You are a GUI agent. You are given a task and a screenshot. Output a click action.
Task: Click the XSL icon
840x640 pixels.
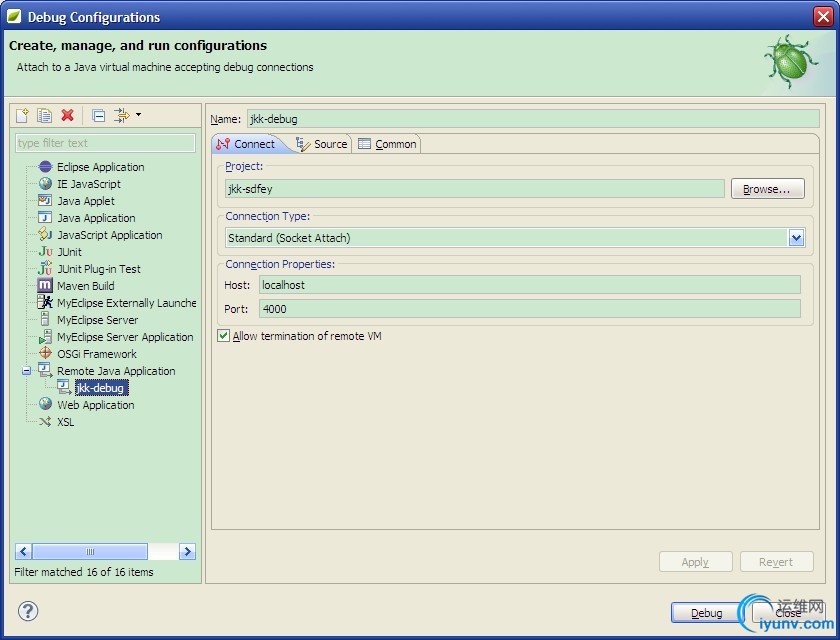pos(46,422)
